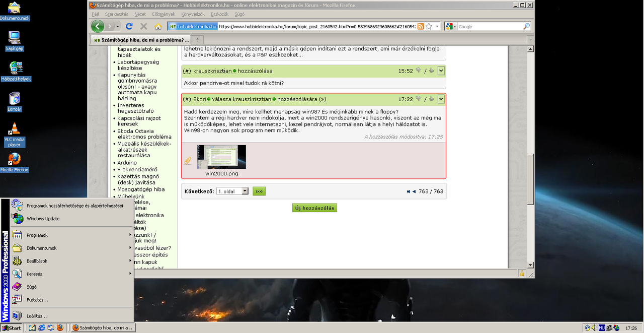Click the RSS feed icon in the address bar
Screen dimensions: 644x333
tap(421, 26)
